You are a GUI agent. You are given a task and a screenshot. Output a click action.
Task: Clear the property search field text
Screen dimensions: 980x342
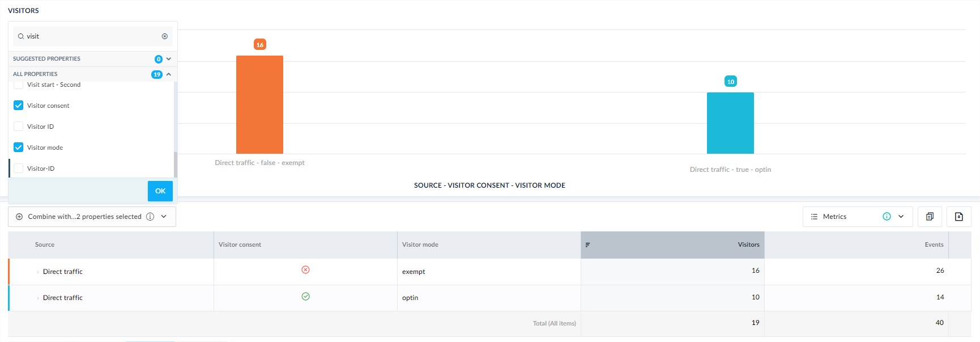pos(165,36)
